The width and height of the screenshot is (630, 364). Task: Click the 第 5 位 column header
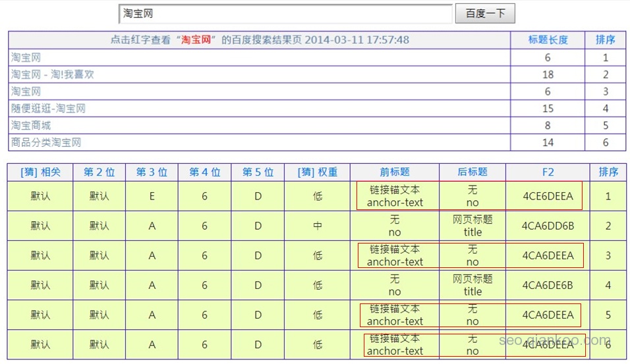click(258, 172)
